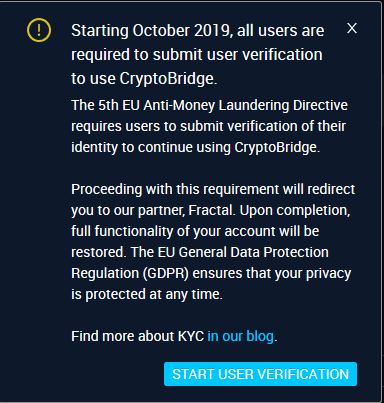Click the 'Find more about KYC' text

(137, 336)
